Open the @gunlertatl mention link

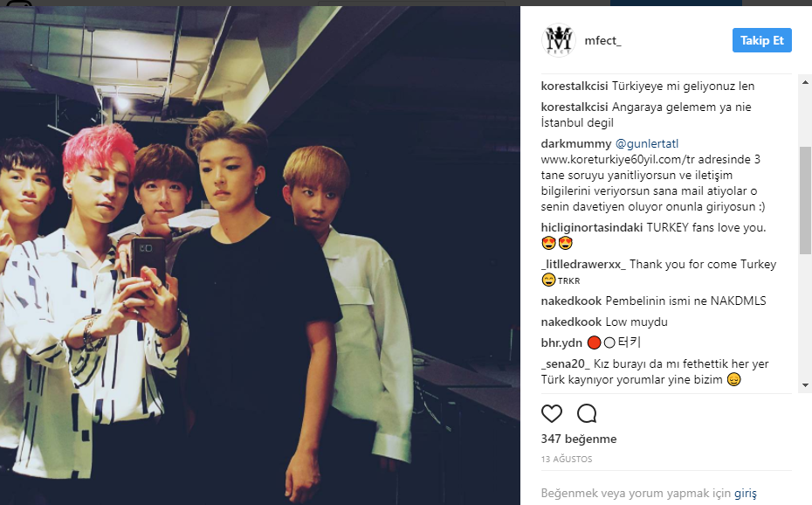point(647,143)
